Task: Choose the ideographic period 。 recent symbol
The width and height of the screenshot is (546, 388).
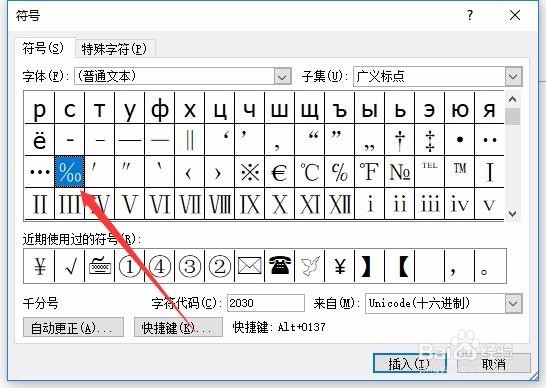Action: [490, 266]
